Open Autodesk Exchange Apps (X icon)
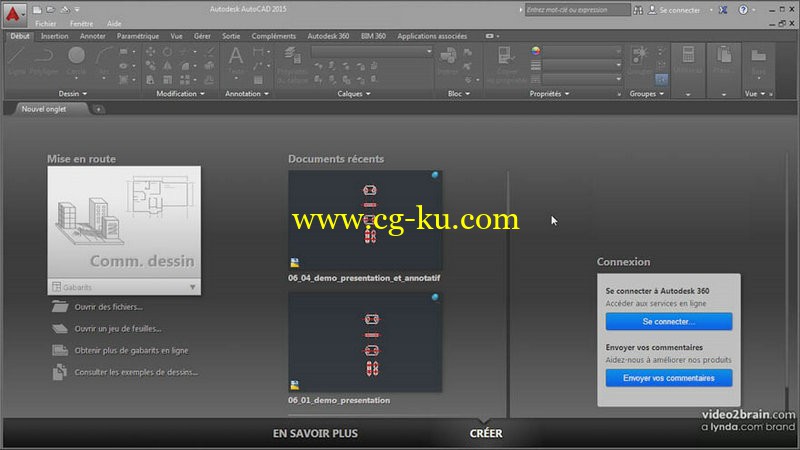Image resolution: width=800 pixels, height=450 pixels. coord(723,10)
